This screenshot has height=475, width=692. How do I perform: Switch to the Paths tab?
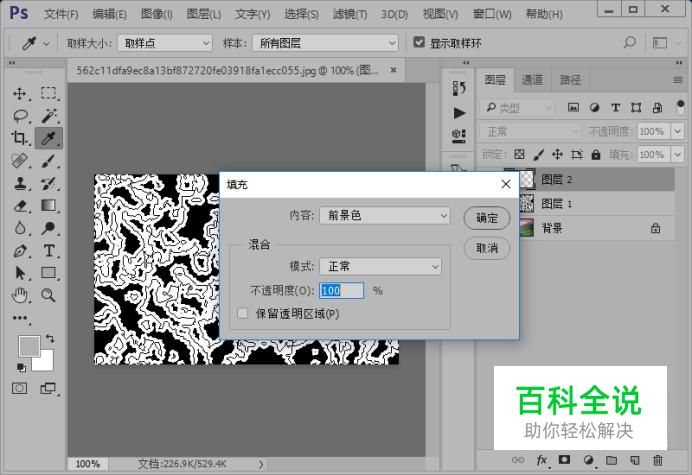click(570, 79)
